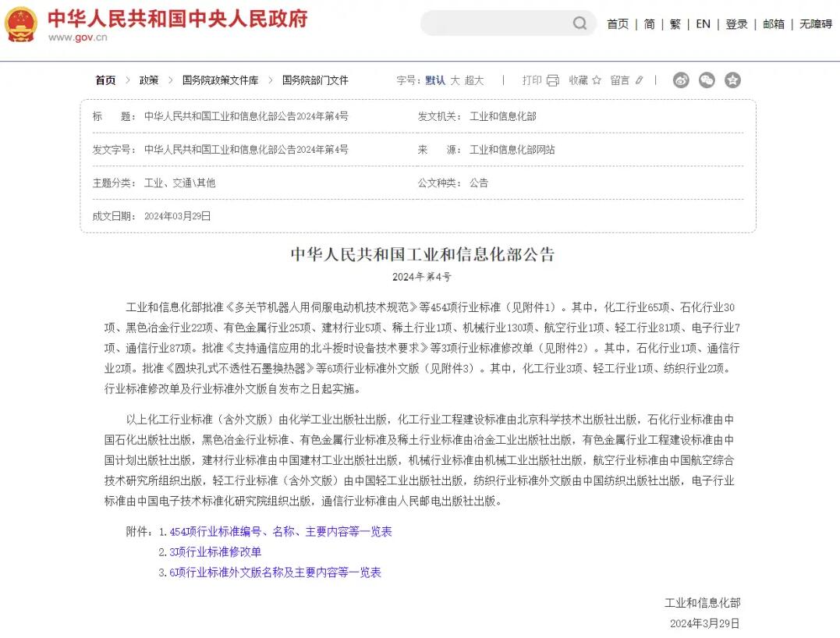Click the printer icon

pyautogui.click(x=553, y=80)
